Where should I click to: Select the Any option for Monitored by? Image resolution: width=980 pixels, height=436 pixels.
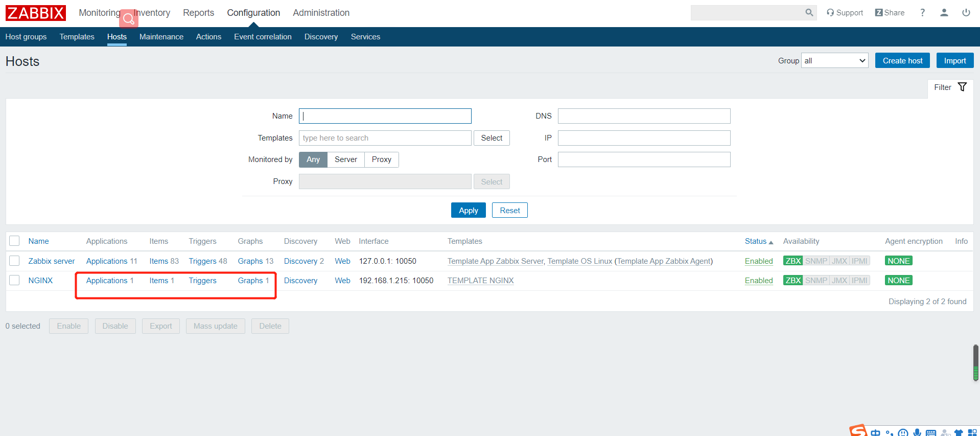[x=313, y=159]
